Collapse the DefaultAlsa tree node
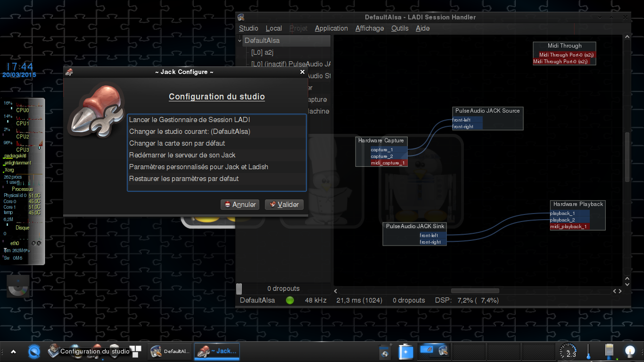Image resolution: width=644 pixels, height=362 pixels. pos(239,41)
